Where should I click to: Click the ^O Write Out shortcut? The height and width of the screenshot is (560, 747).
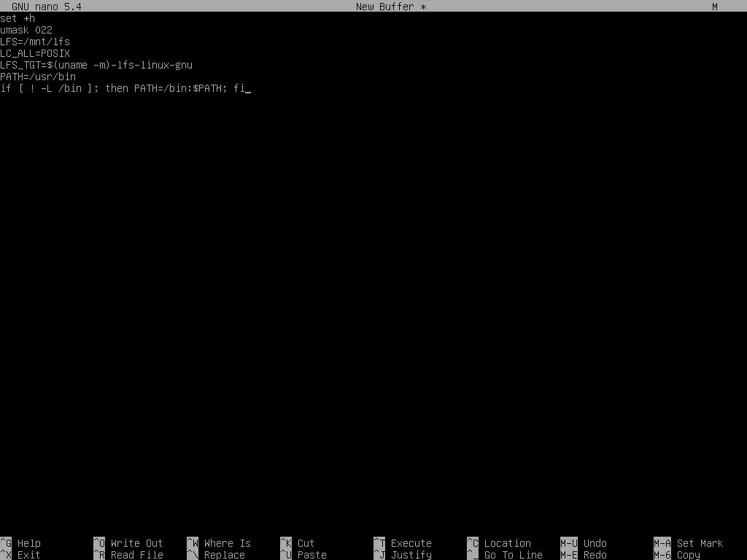tap(128, 543)
